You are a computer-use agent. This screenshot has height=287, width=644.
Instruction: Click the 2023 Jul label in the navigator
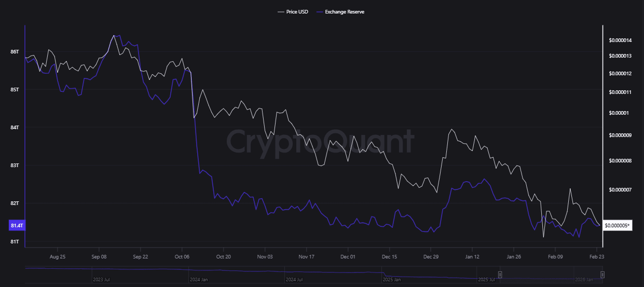click(x=102, y=279)
